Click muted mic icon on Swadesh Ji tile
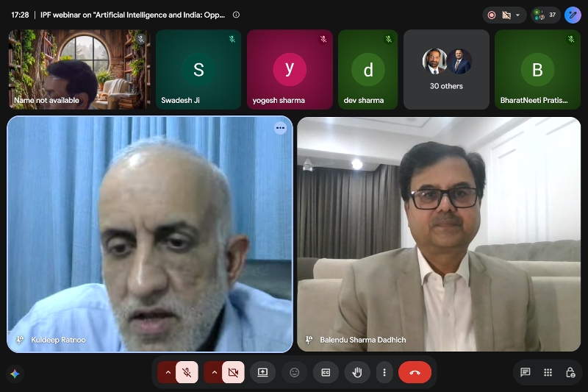Viewport: 588px width, 392px height. click(x=232, y=39)
